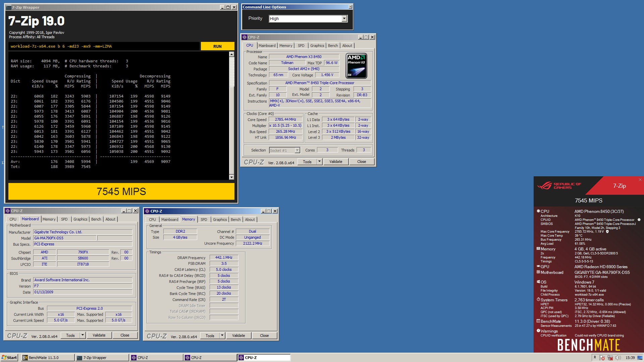
Task: Open the Priority dropdown showing High
Action: [344, 19]
